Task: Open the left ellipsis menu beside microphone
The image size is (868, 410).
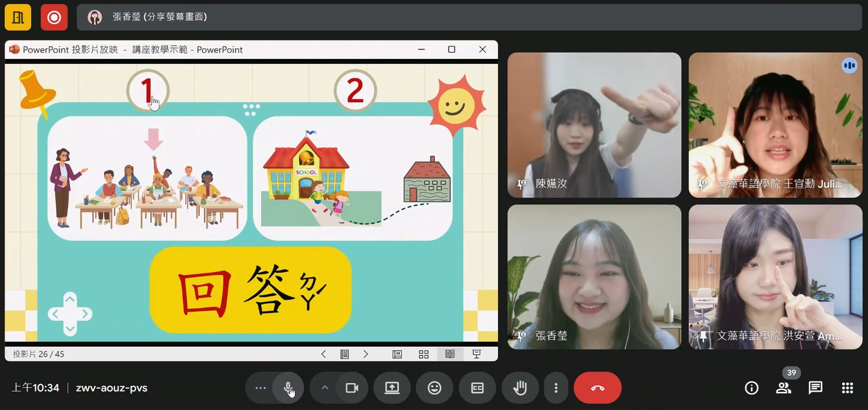Action: pos(261,388)
